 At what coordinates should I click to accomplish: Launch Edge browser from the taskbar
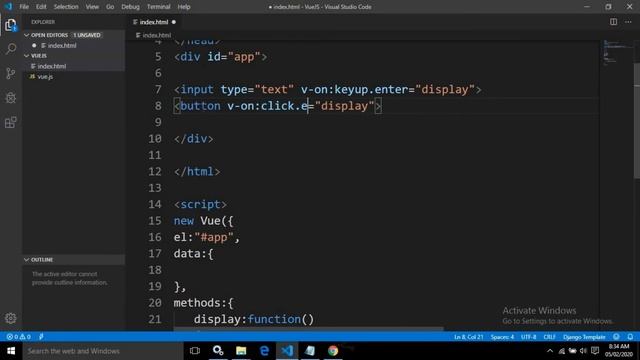(x=264, y=351)
